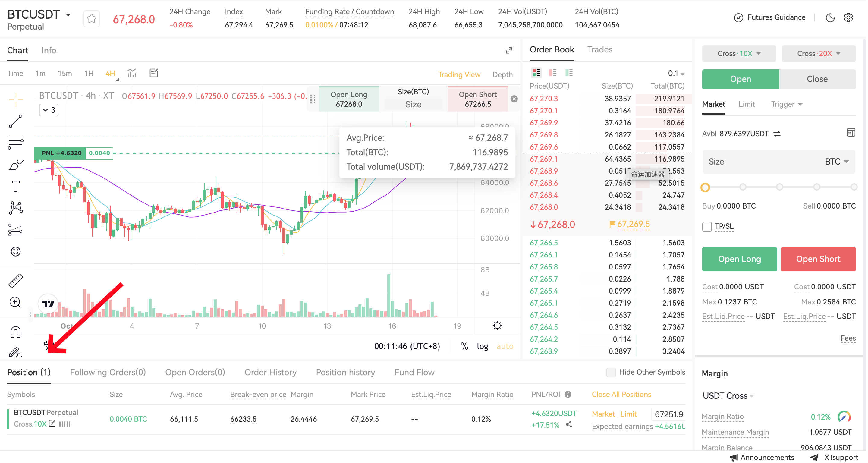Open the BTC size unit dropdown
The height and width of the screenshot is (463, 868).
pyautogui.click(x=839, y=162)
